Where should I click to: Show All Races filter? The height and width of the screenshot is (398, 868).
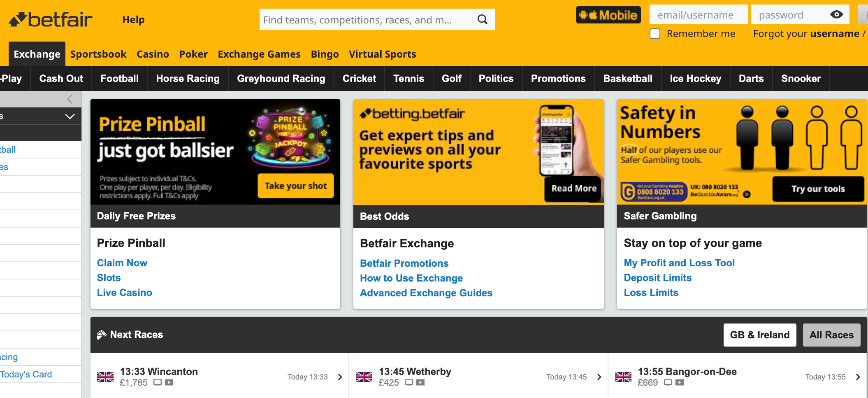pyautogui.click(x=831, y=335)
